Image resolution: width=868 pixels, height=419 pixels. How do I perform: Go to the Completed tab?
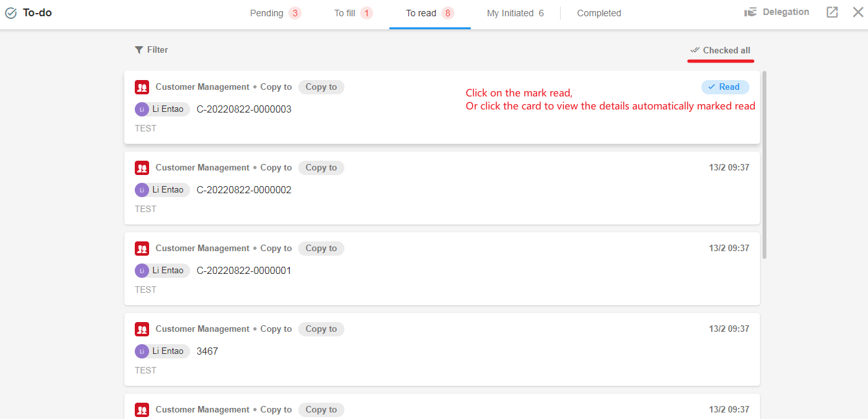click(599, 13)
